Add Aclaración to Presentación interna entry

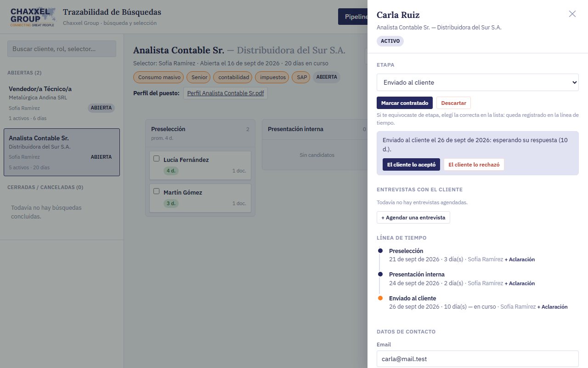point(520,283)
